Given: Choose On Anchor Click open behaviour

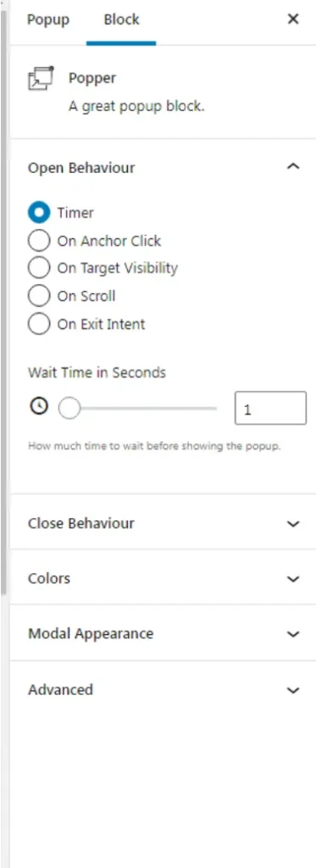Looking at the screenshot, I should pyautogui.click(x=39, y=241).
